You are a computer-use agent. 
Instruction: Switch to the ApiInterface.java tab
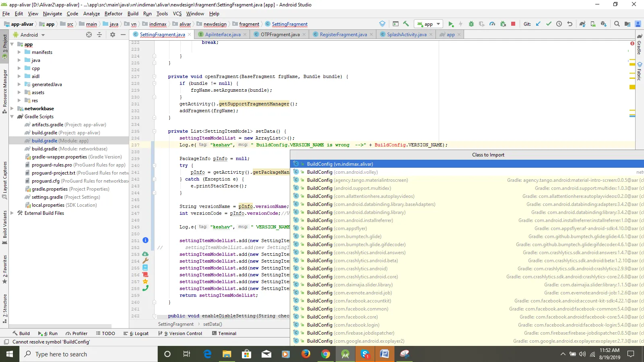click(223, 35)
